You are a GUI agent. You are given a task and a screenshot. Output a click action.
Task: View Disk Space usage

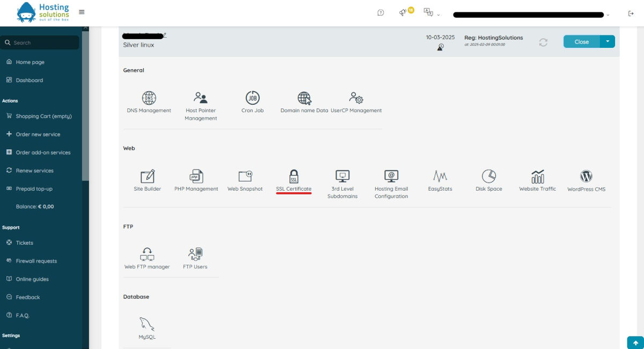point(488,177)
